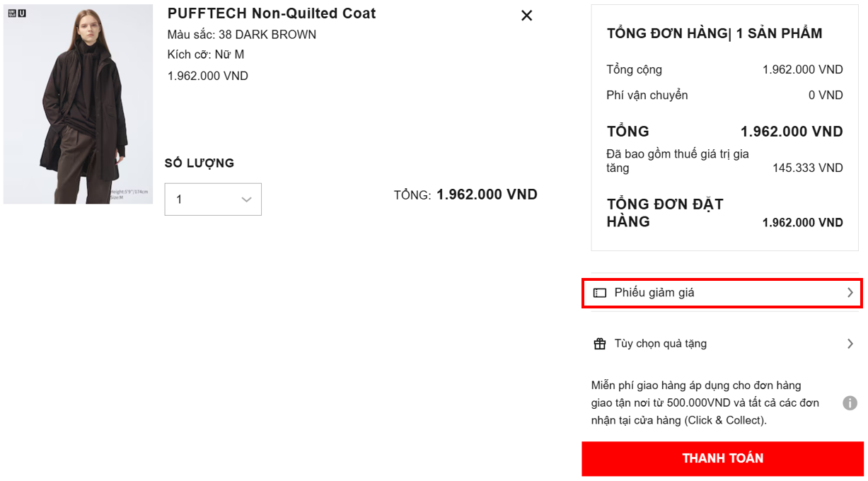868x481 pixels.
Task: Click the Kích cỡ: Nữ M size text
Action: pyautogui.click(x=206, y=54)
